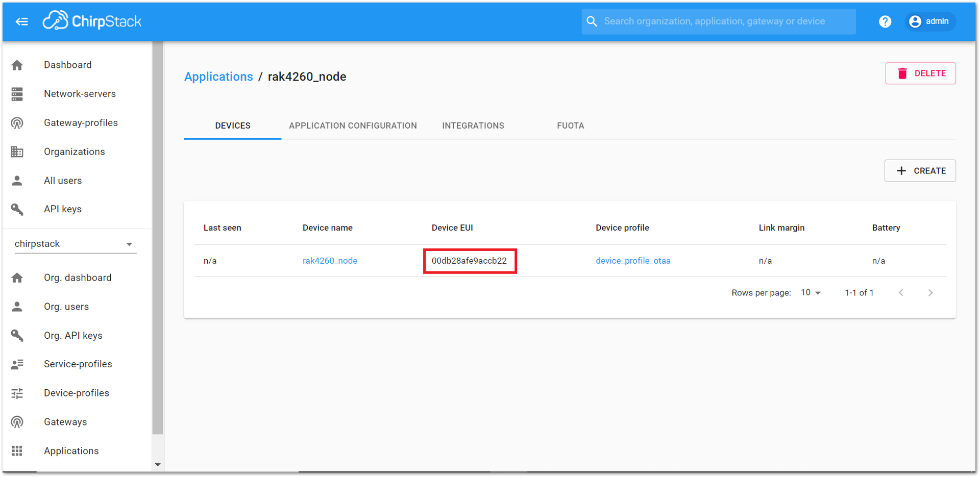Image resolution: width=980 pixels, height=477 pixels.
Task: Click the Network-servers icon
Action: pos(17,94)
